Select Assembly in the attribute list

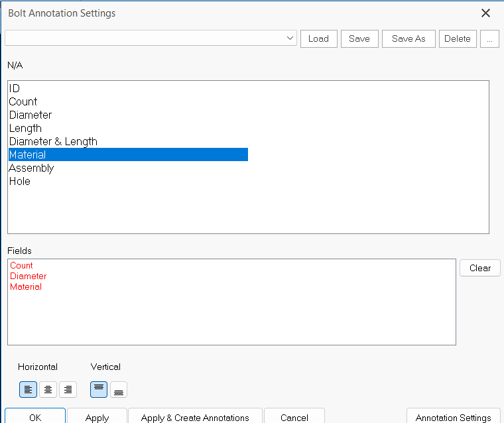click(x=31, y=168)
